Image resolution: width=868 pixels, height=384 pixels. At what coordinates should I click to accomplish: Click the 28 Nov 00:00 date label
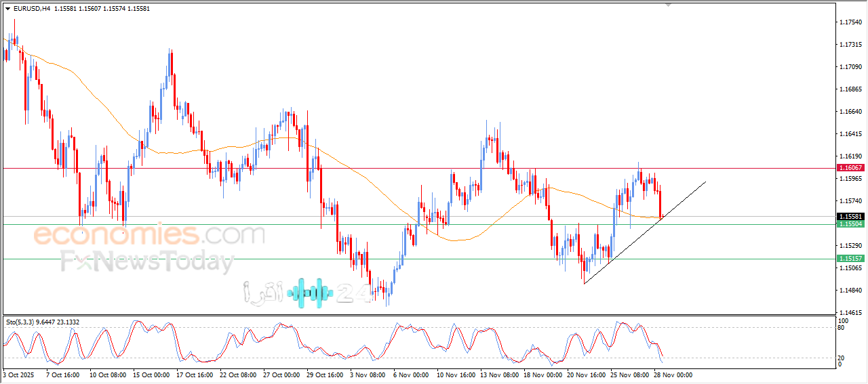(673, 375)
